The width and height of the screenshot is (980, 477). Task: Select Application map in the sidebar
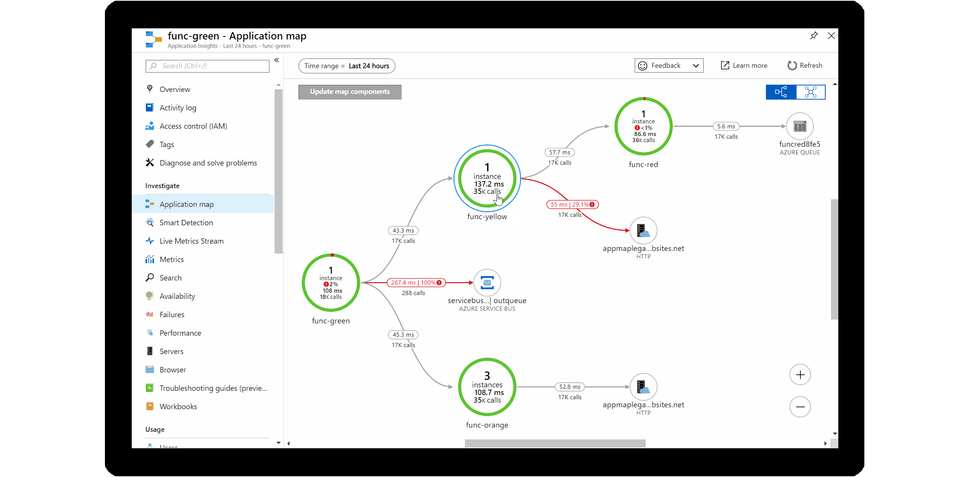[203, 204]
